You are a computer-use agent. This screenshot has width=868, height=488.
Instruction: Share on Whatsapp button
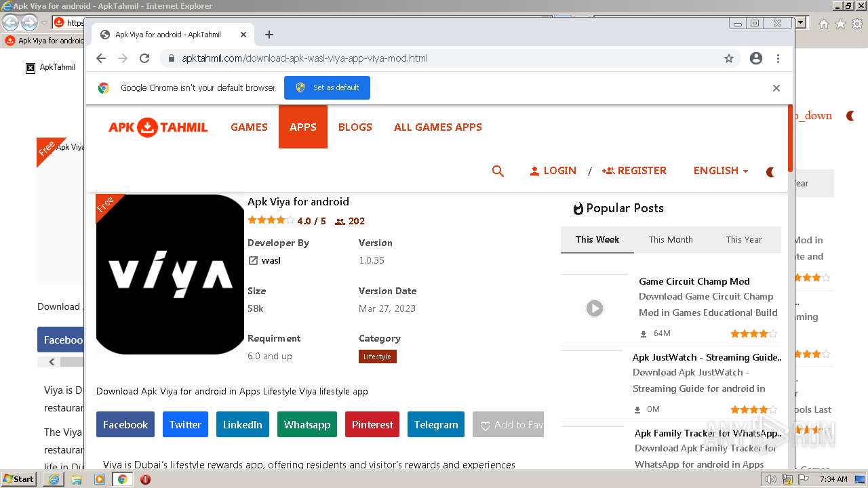click(307, 424)
